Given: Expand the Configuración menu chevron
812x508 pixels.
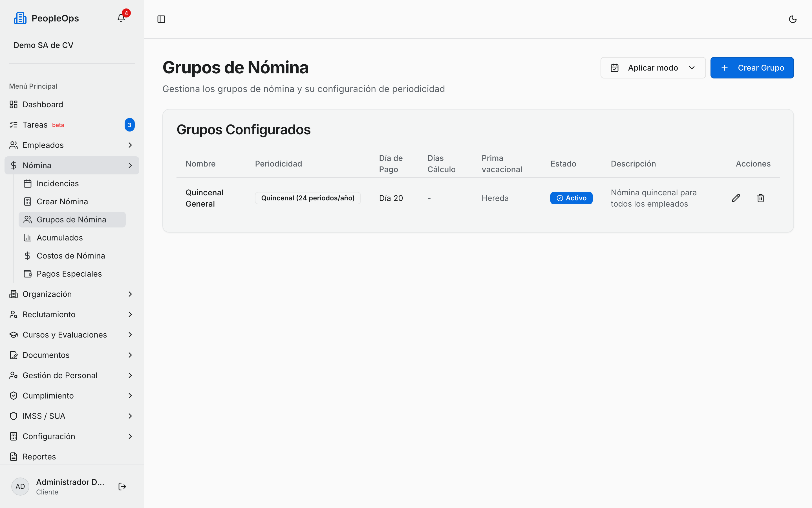Looking at the screenshot, I should pos(130,436).
